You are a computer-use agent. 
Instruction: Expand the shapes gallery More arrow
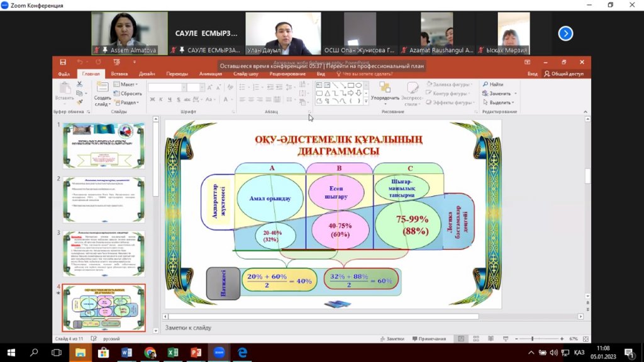point(366,101)
